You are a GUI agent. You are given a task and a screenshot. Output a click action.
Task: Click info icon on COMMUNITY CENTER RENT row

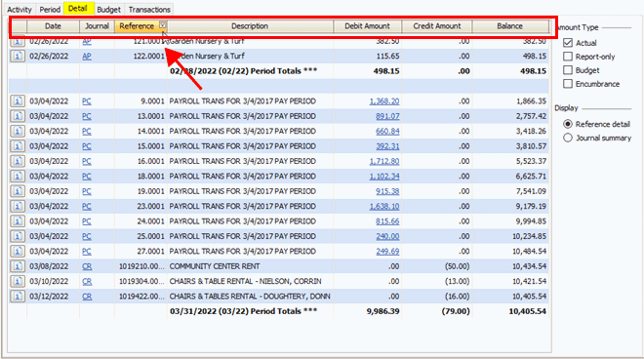tap(18, 266)
